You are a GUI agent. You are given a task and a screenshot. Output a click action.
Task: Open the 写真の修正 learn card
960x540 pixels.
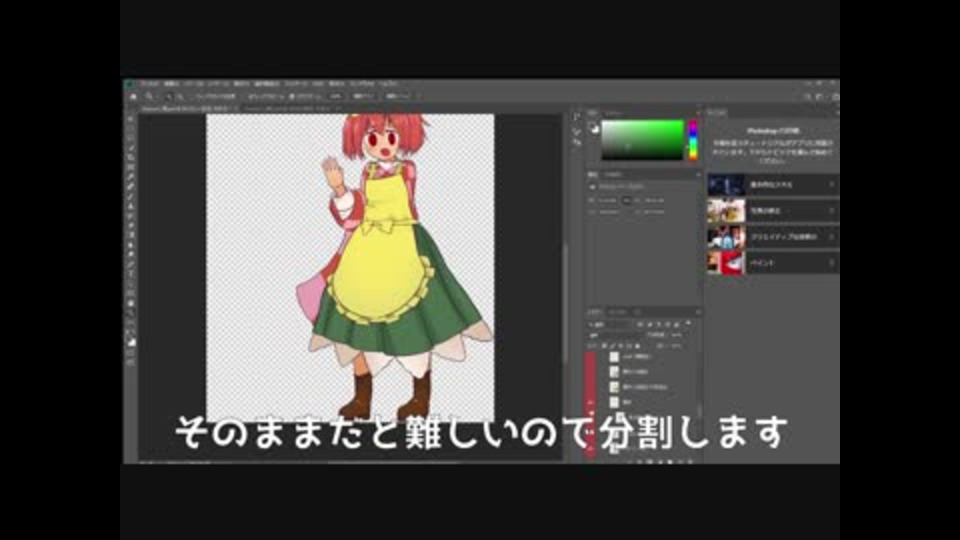point(773,211)
